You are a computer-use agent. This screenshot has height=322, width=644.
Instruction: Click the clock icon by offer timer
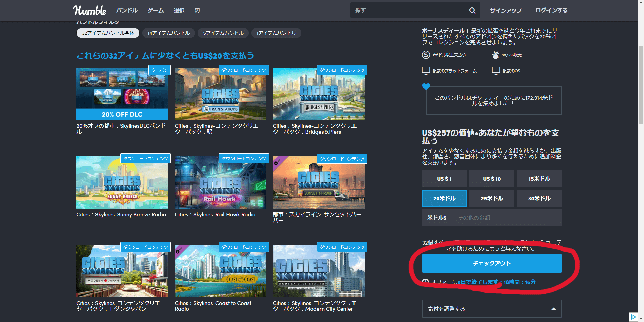[425, 282]
